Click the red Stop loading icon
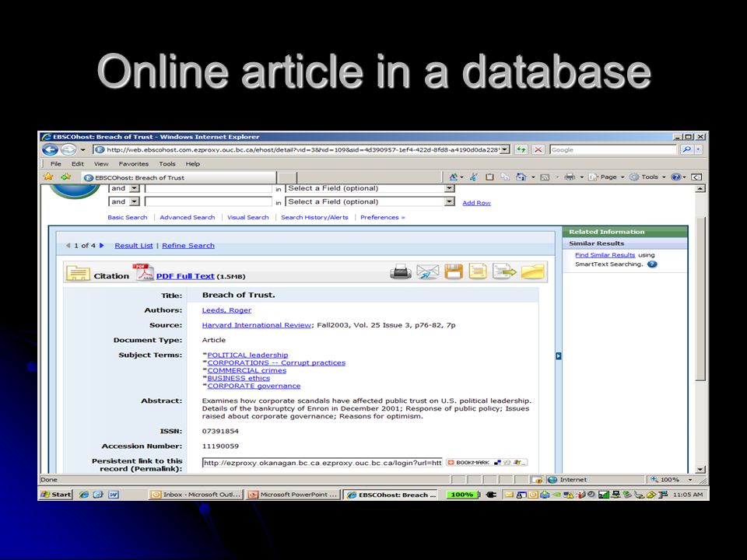Image resolution: width=747 pixels, height=560 pixels. pyautogui.click(x=538, y=149)
